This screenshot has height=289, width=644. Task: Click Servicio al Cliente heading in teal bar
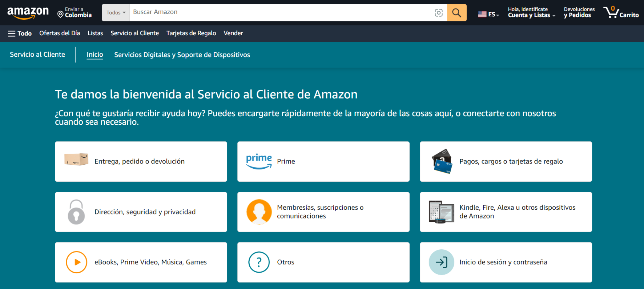pyautogui.click(x=37, y=54)
